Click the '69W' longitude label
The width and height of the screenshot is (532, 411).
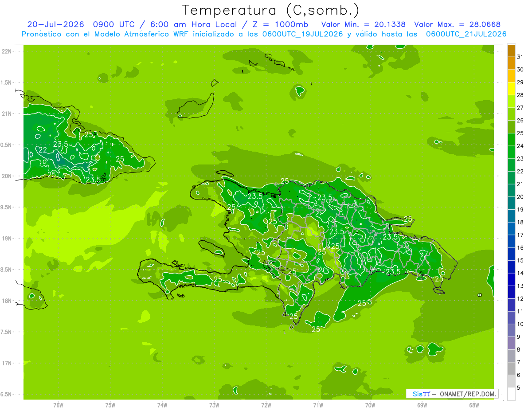pyautogui.click(x=422, y=405)
